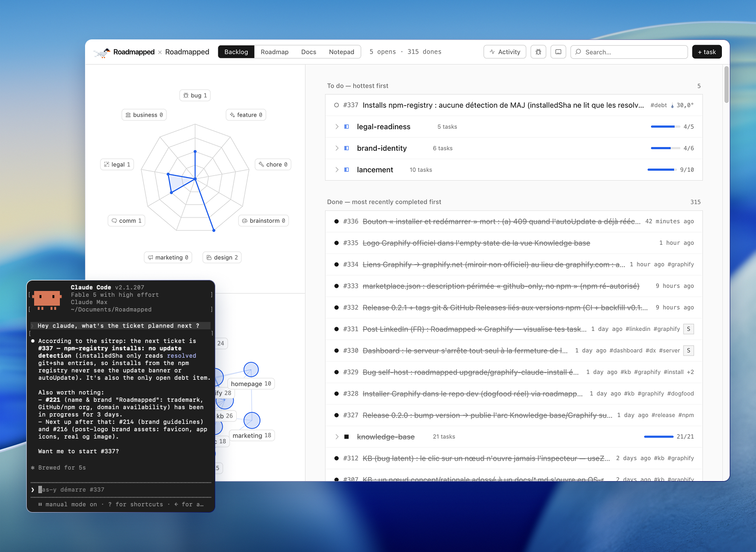Select the bug 1 category chip
The image size is (756, 552).
[195, 95]
